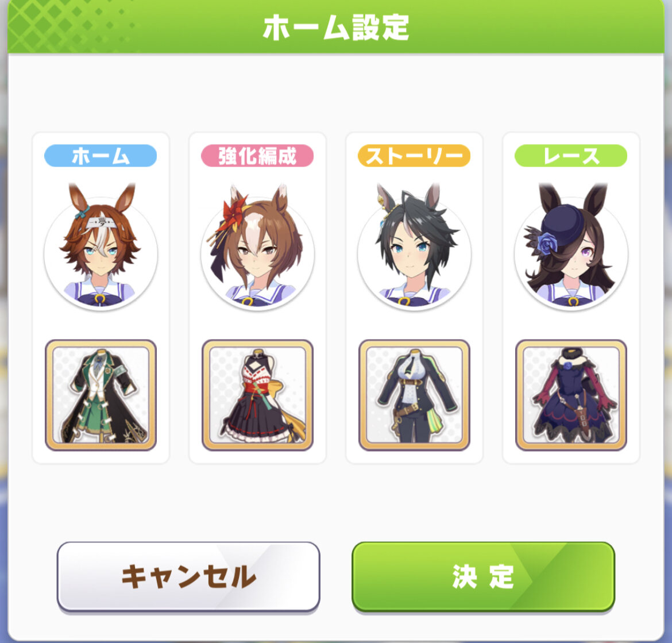Pick the レース character wearing blue rose hat
The width and height of the screenshot is (672, 643).
coord(571,247)
